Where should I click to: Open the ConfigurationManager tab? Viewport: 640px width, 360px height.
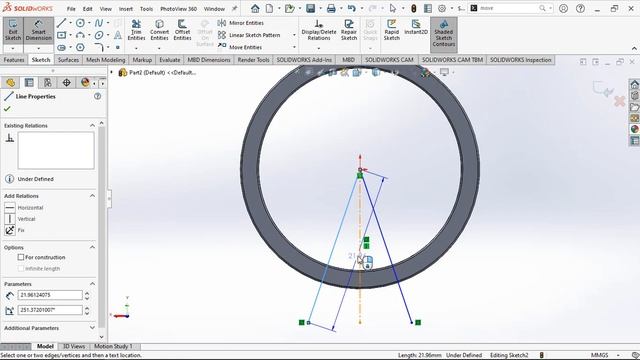(48, 83)
